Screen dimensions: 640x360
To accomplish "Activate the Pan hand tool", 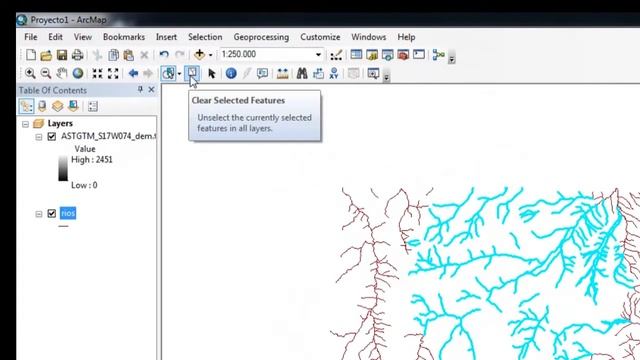I will [62, 73].
